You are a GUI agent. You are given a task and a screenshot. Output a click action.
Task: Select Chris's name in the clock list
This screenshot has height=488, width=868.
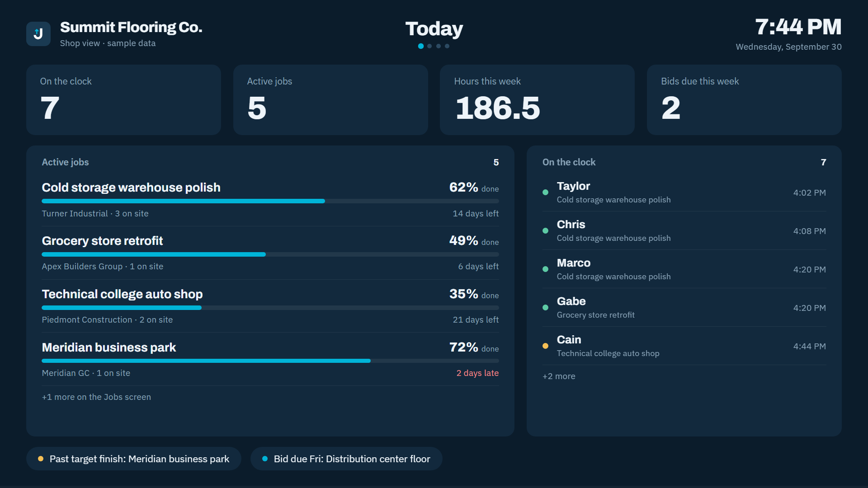(571, 225)
